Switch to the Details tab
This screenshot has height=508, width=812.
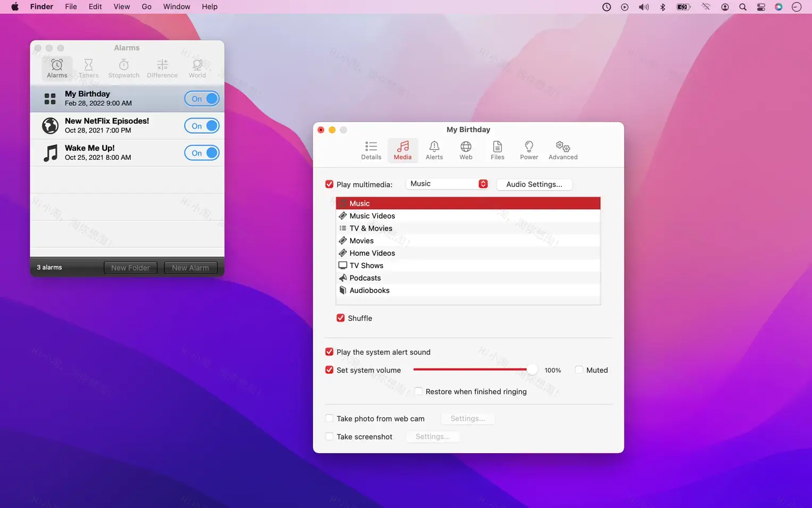(x=371, y=150)
